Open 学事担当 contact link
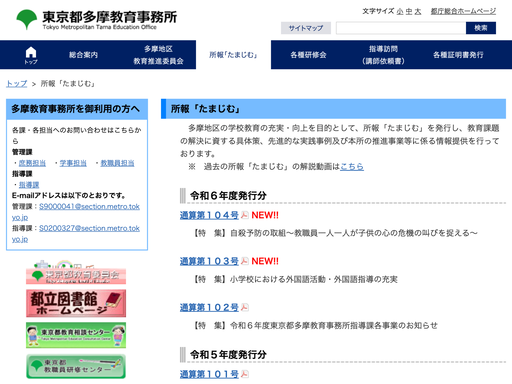The height and width of the screenshot is (384, 512). pyautogui.click(x=73, y=163)
